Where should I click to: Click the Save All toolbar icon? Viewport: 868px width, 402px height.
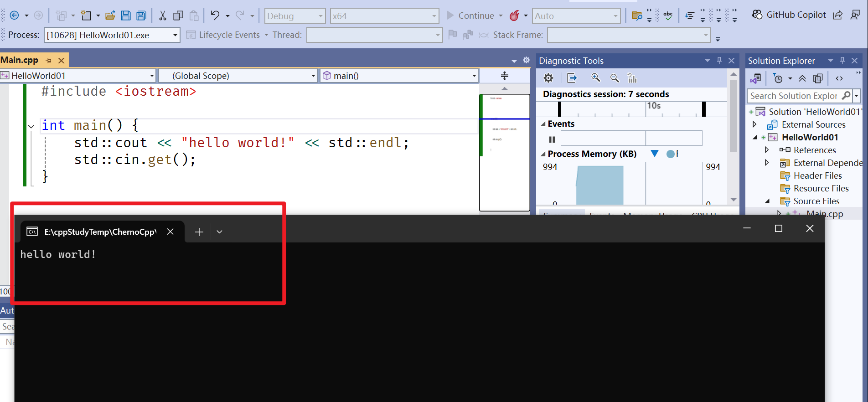click(x=141, y=15)
